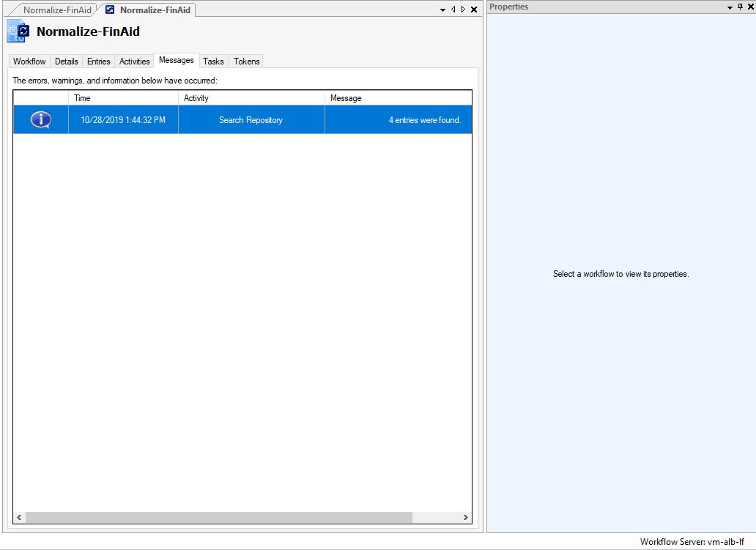
Task: Click the information icon in message row
Action: pos(41,119)
